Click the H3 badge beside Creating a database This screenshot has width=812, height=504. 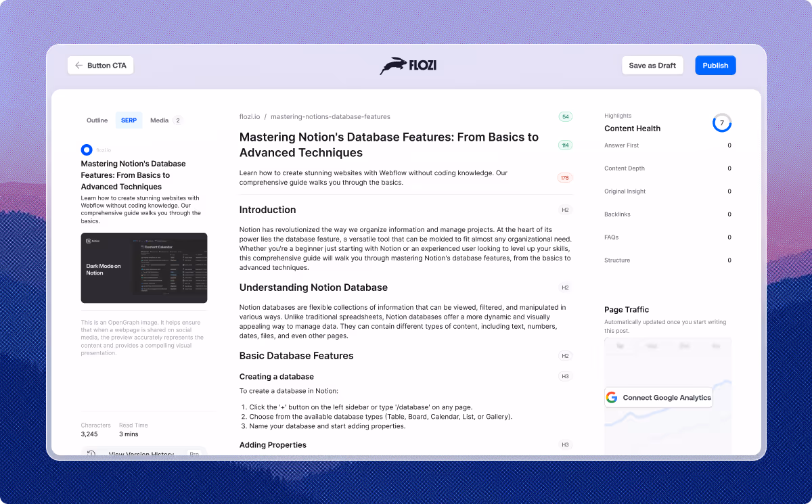pyautogui.click(x=565, y=377)
